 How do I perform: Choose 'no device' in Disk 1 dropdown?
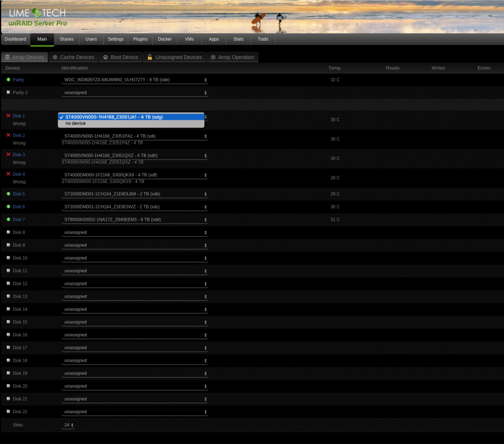131,123
